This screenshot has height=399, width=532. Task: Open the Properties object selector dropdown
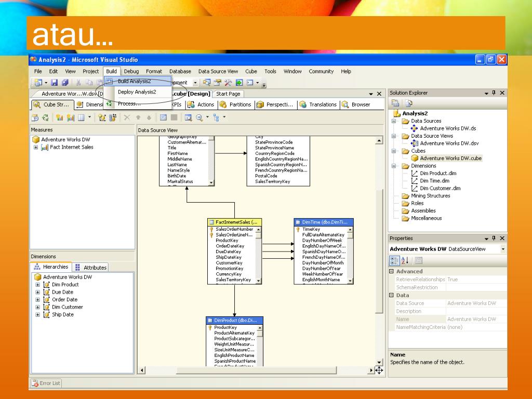(x=503, y=249)
